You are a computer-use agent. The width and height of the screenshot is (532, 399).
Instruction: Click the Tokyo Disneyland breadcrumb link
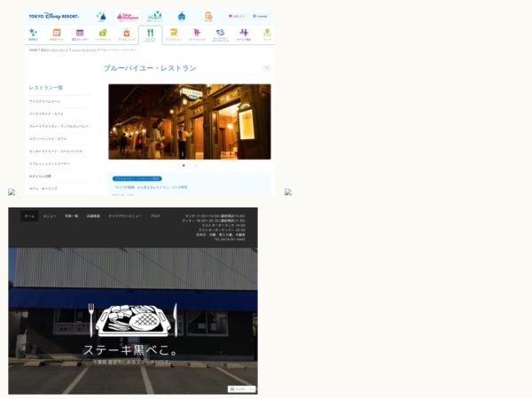click(54, 50)
